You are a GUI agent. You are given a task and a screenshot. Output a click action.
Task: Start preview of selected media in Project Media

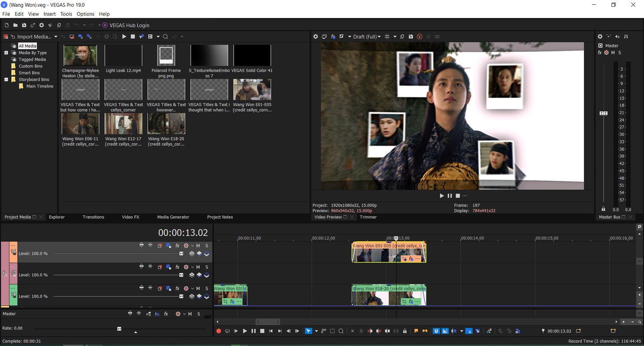click(x=124, y=37)
